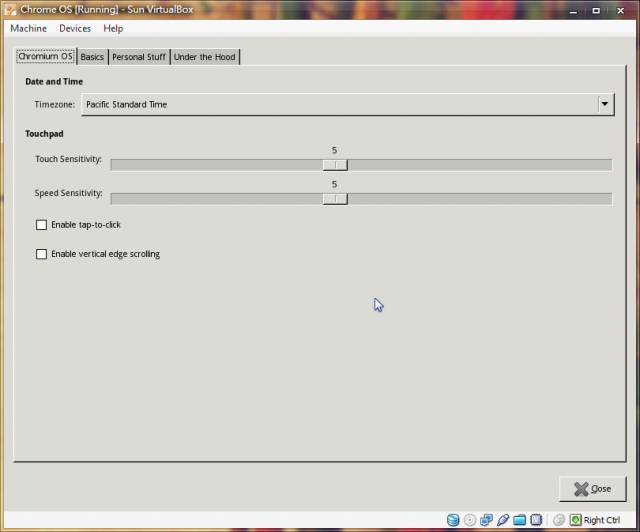Click the Speed Sensitivity label
Viewport: 640px width, 532px height.
point(69,193)
